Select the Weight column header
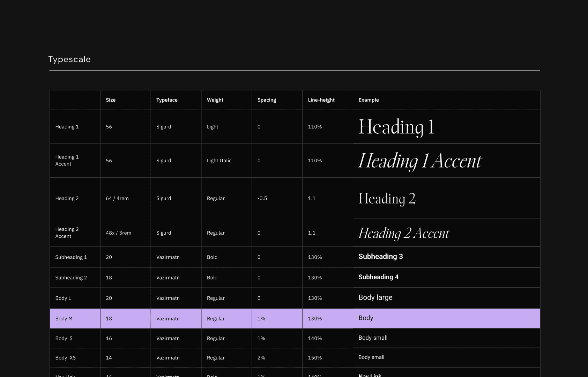Image resolution: width=588 pixels, height=377 pixels. 215,100
